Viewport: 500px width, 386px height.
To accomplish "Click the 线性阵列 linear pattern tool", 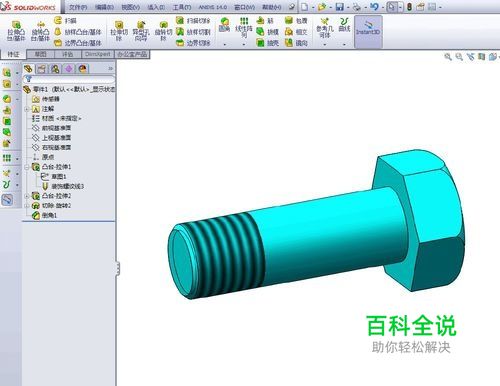I will pos(244,27).
